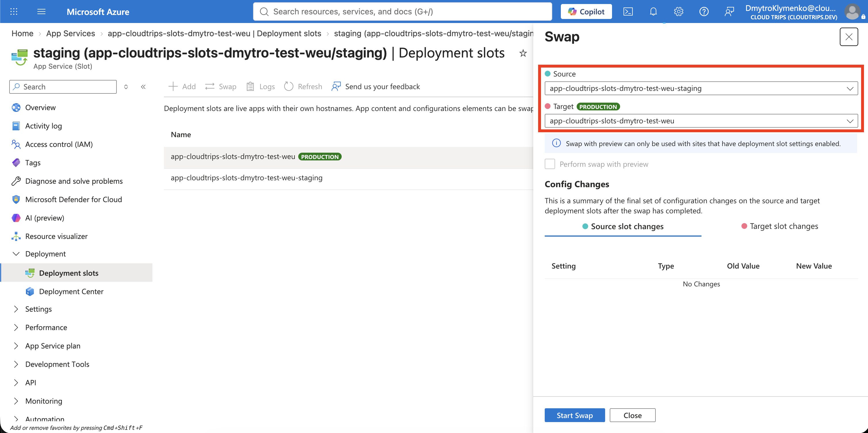Refresh the deployment slots list
The image size is (868, 433).
coord(303,87)
